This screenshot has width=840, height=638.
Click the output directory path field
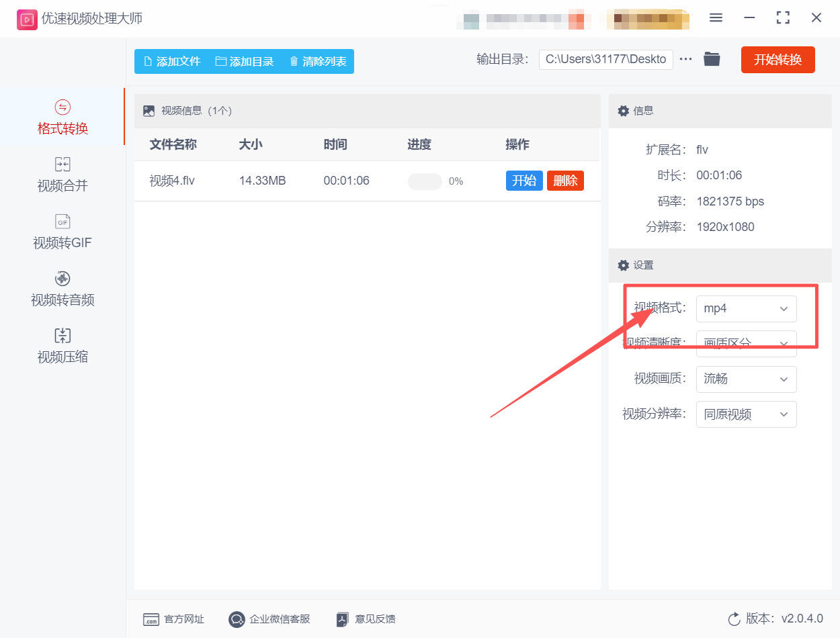click(605, 59)
